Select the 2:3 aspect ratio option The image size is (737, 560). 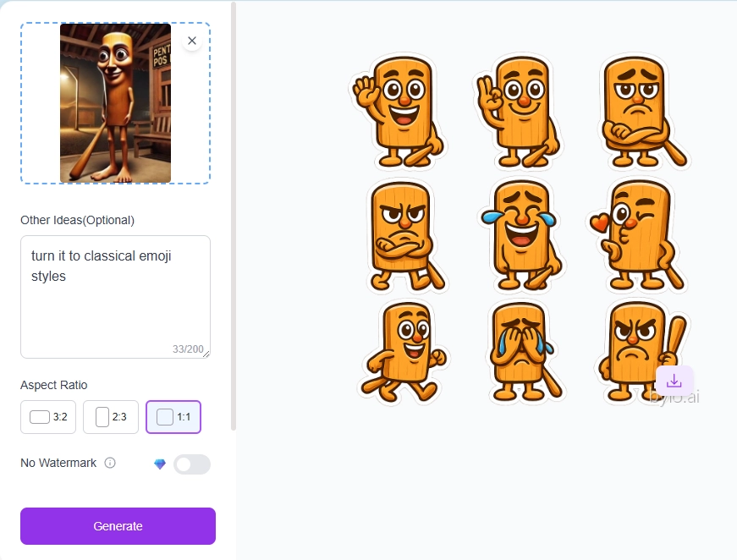pyautogui.click(x=110, y=416)
